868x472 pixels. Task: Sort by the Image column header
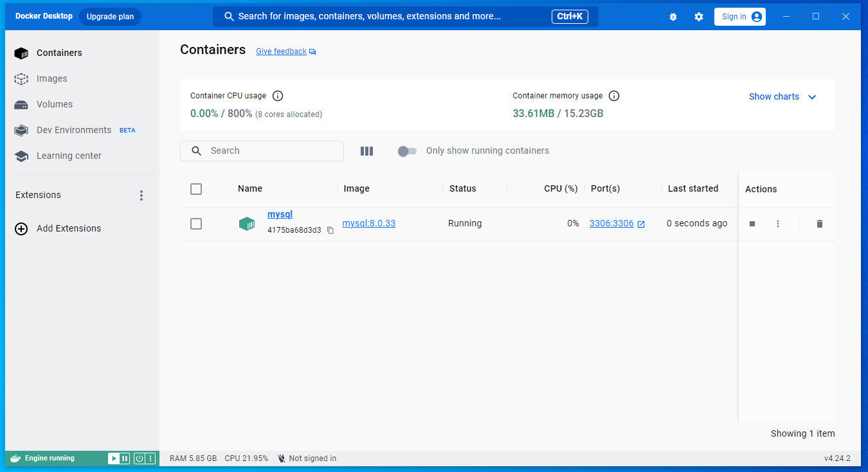tap(357, 188)
